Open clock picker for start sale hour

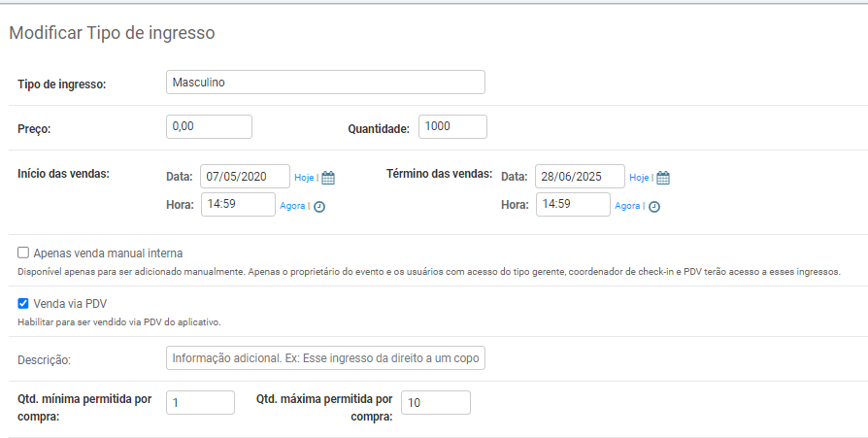point(319,207)
